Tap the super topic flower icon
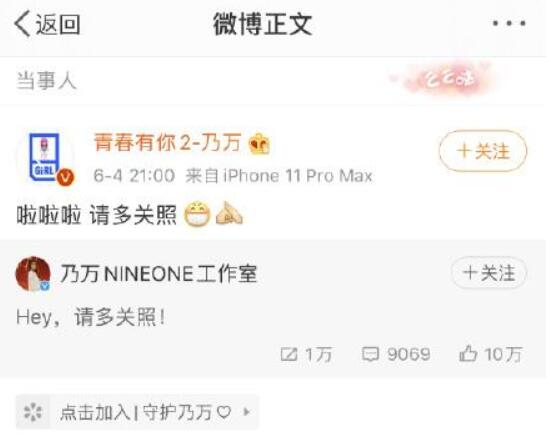 [33, 412]
